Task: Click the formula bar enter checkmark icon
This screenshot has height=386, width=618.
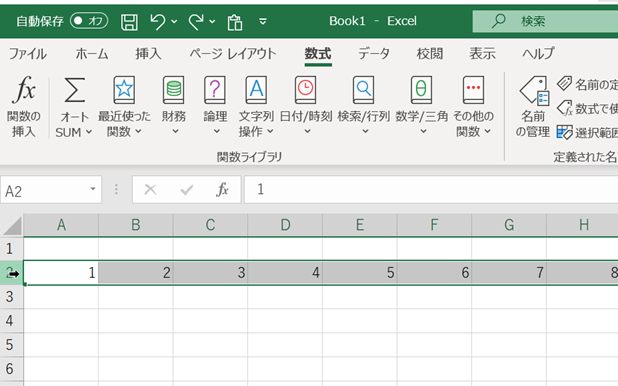Action: 186,190
